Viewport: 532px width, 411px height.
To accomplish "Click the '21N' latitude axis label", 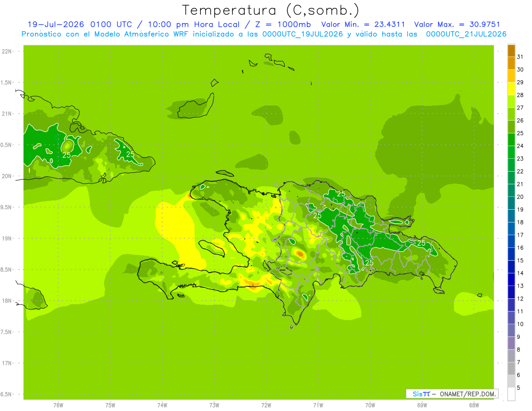I will 7,114.
